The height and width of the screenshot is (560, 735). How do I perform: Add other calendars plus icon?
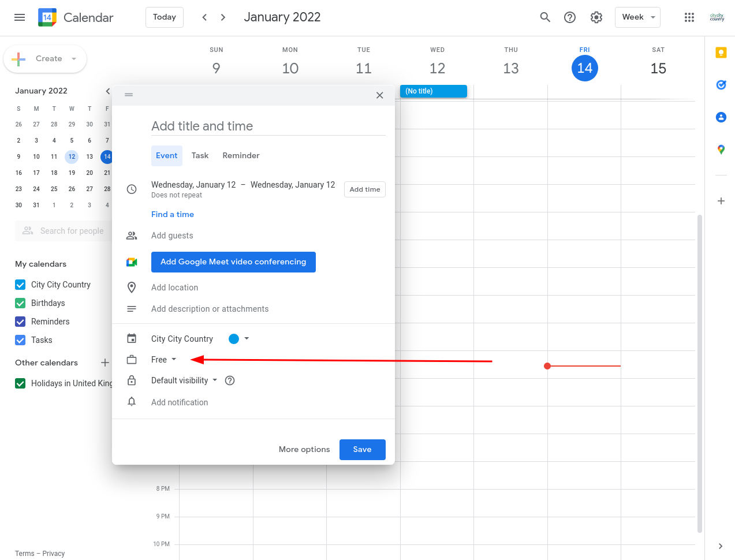105,363
